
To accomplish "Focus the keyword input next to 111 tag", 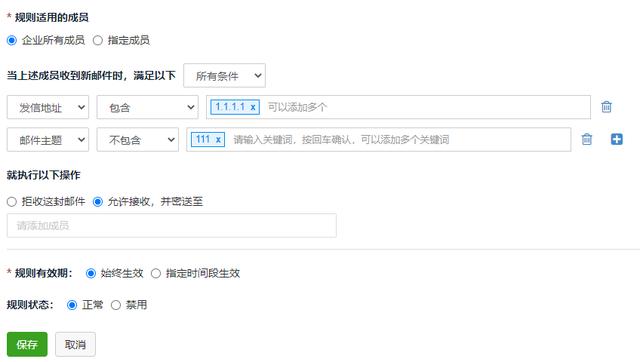I will pos(398,140).
